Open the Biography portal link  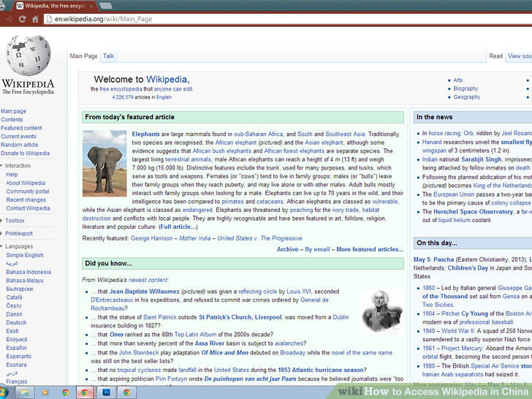coord(465,89)
